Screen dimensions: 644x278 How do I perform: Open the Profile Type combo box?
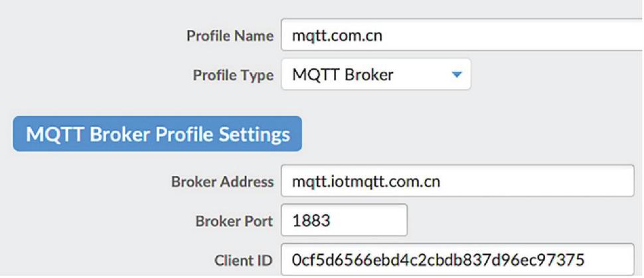coord(376,75)
